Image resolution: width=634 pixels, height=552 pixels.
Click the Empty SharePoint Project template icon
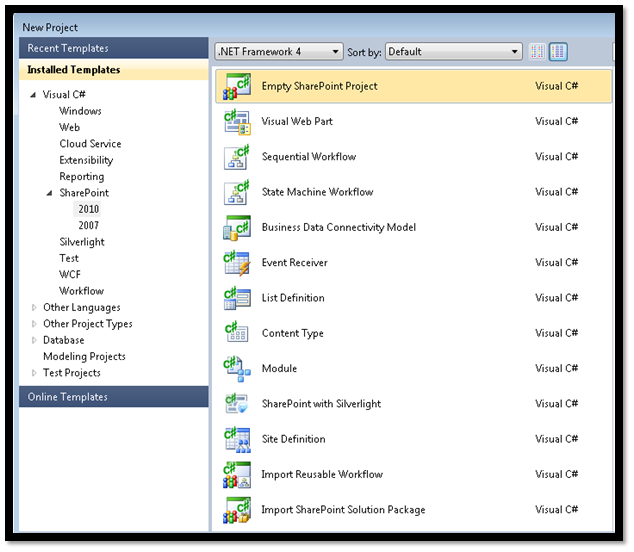click(237, 86)
